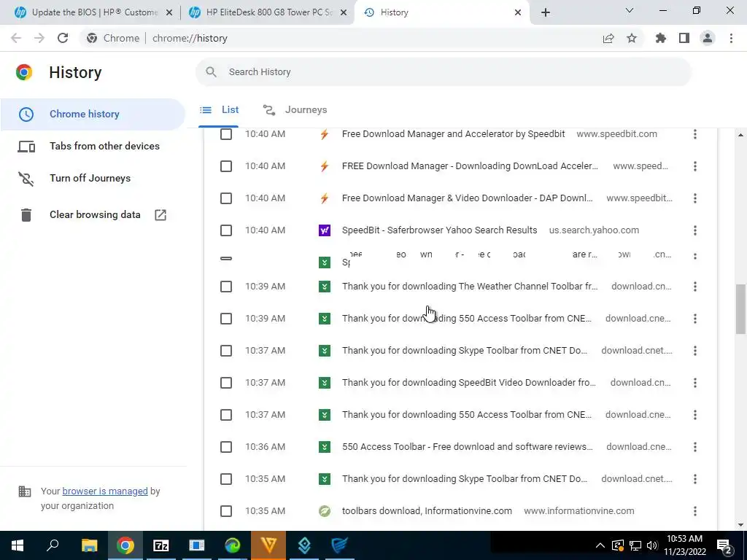Open Free Download Manager and Accelerator by Speedbit link
Image resolution: width=747 pixels, height=560 pixels.
(453, 134)
